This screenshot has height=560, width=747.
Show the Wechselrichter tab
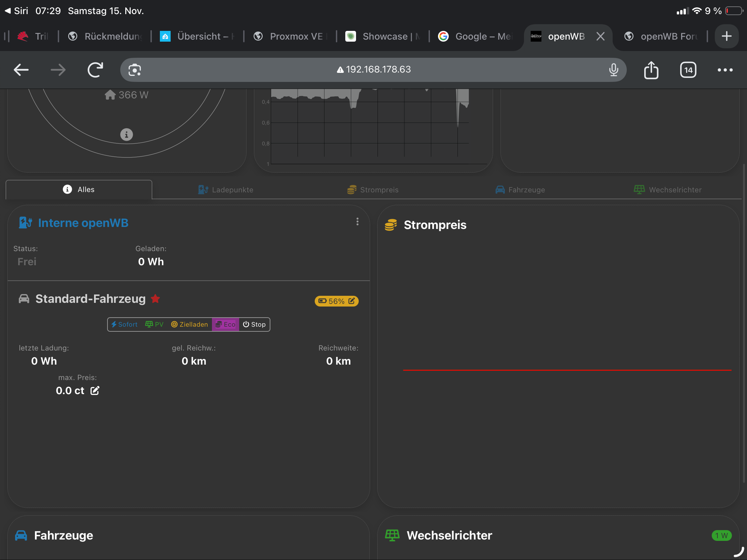(668, 190)
